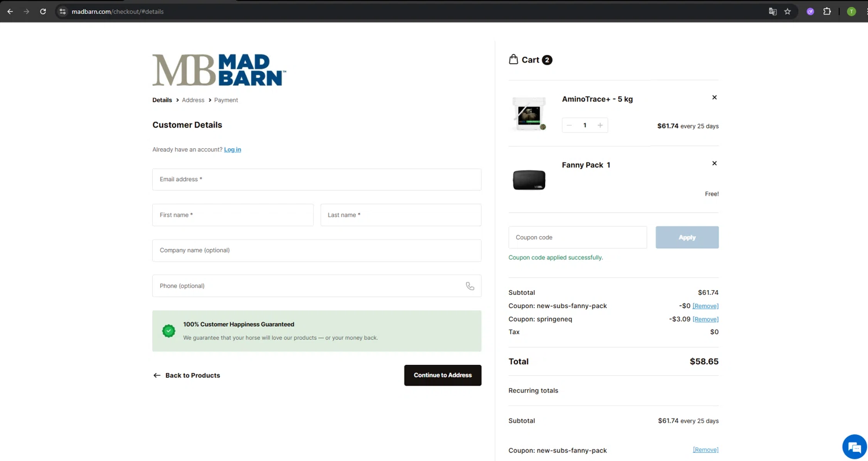The width and height of the screenshot is (868, 461).
Task: Focus the Phone optional field
Action: click(x=317, y=286)
